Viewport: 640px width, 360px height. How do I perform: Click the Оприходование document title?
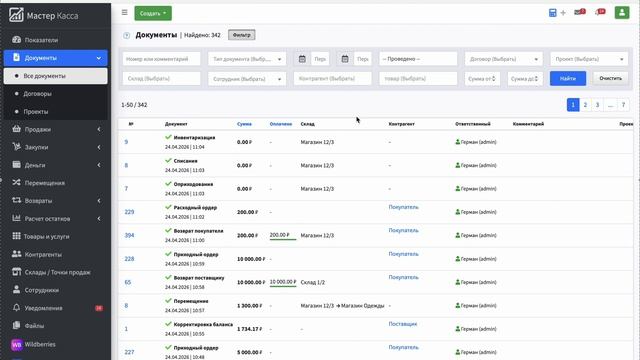(193, 184)
